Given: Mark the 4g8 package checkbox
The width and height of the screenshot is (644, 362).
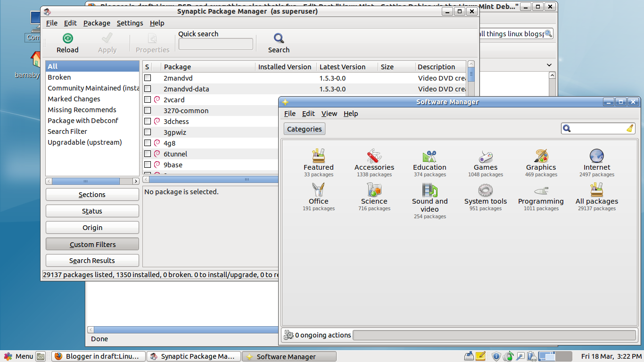Looking at the screenshot, I should pos(148,143).
